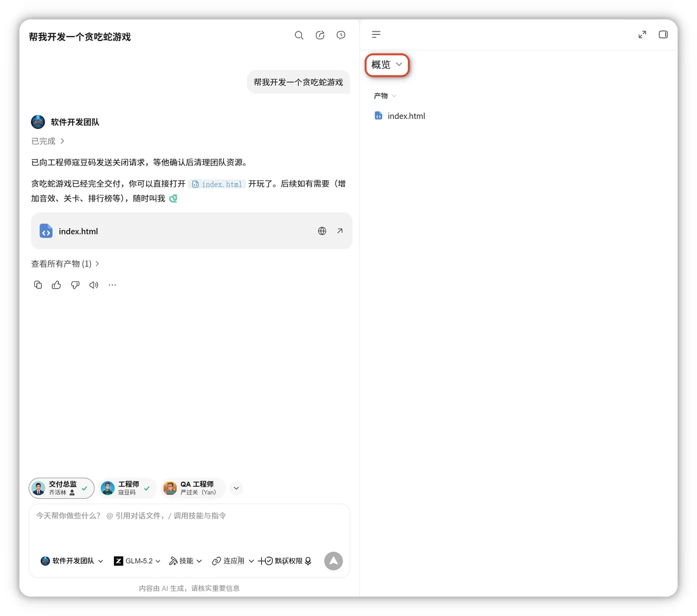697x616 pixels.
Task: Click the send arrow button
Action: [334, 561]
